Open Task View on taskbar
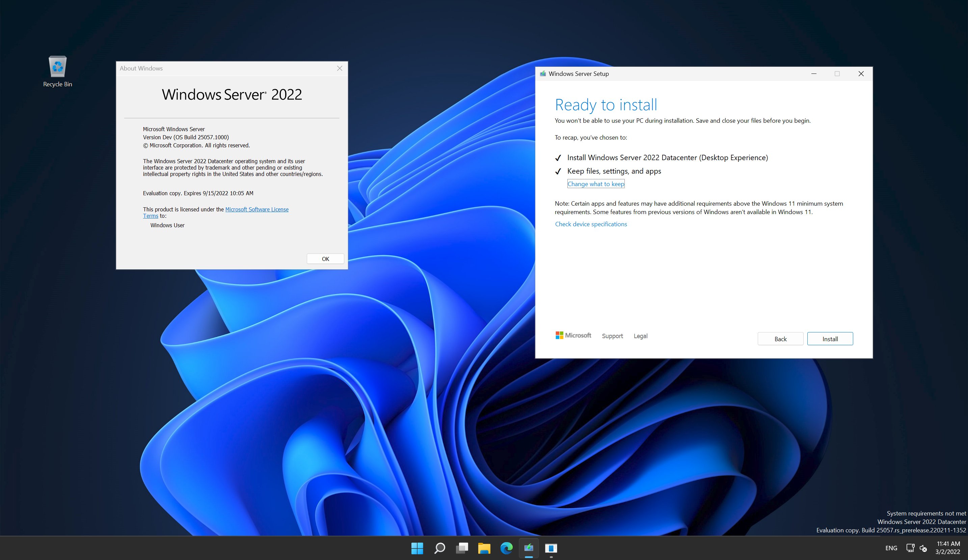 (462, 548)
